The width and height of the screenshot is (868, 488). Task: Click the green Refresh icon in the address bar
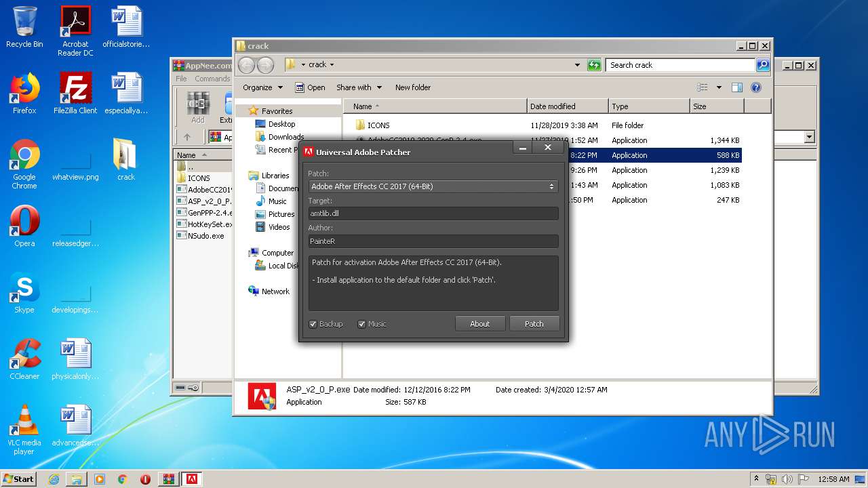click(x=594, y=65)
